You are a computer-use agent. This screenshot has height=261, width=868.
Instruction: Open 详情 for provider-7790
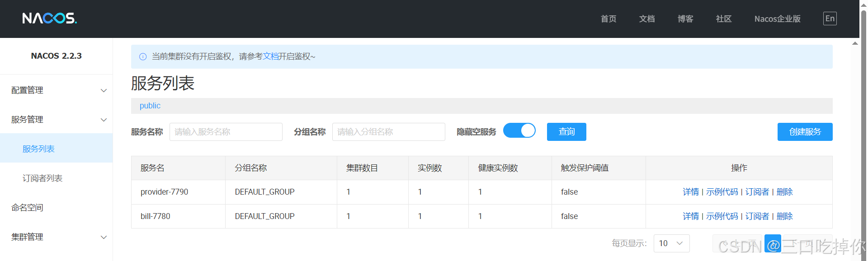(x=691, y=192)
